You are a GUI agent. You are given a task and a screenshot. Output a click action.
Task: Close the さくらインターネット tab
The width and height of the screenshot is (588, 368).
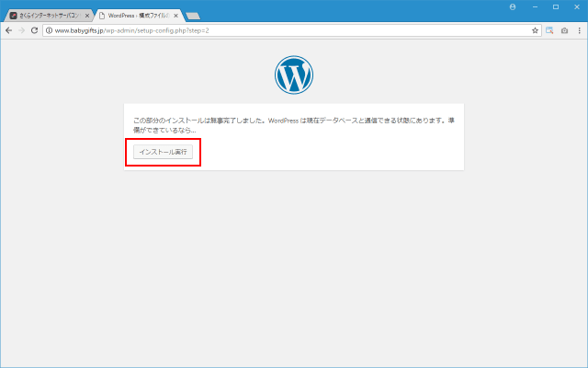click(x=87, y=16)
